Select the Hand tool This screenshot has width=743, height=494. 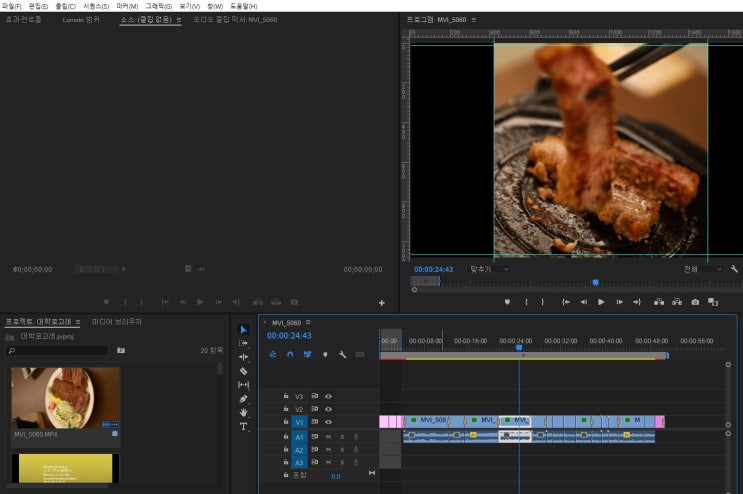[x=243, y=412]
